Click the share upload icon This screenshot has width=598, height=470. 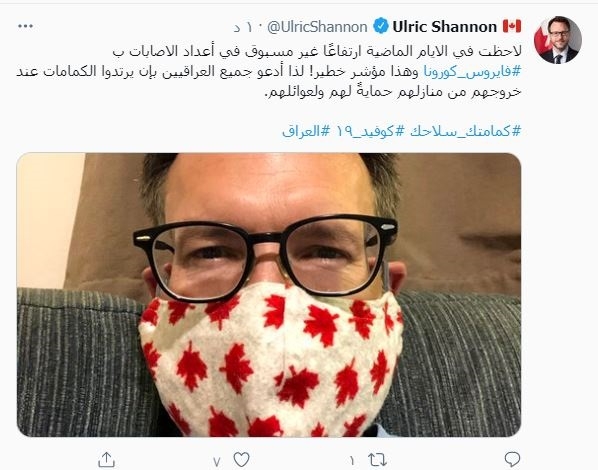(106, 460)
